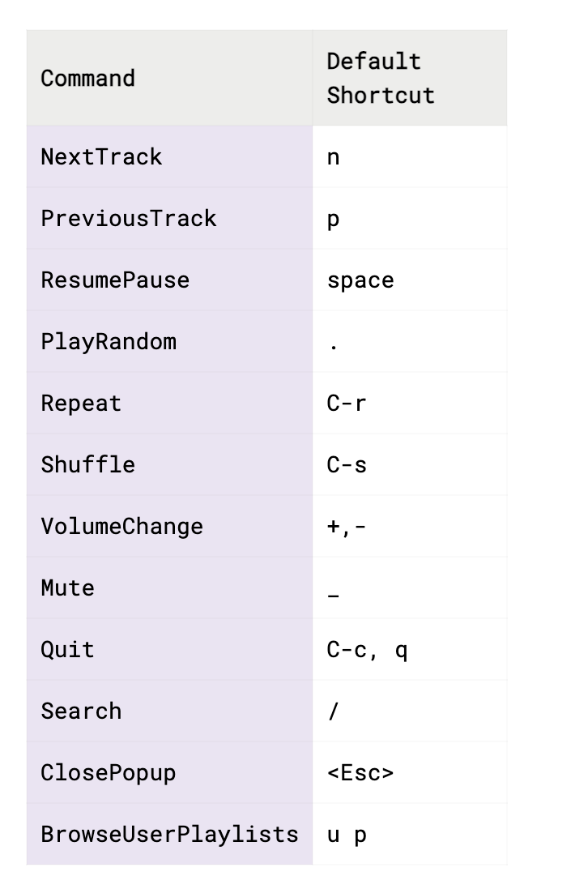Screen dimensions: 588x893
Task: Click the Mute command name
Action: pos(68,587)
